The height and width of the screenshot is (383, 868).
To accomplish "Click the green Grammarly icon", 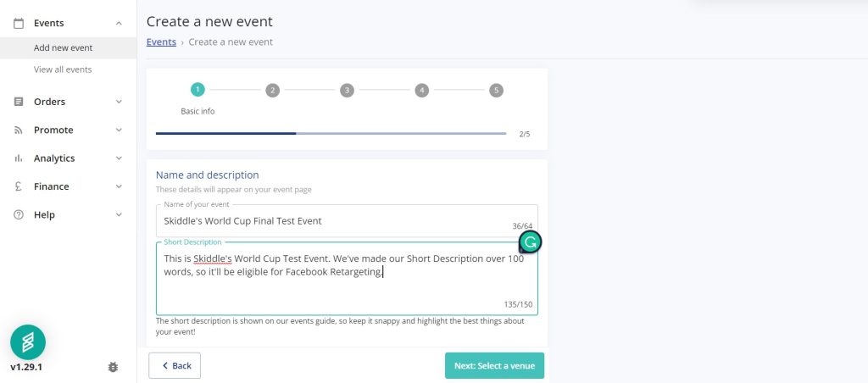I will (530, 242).
